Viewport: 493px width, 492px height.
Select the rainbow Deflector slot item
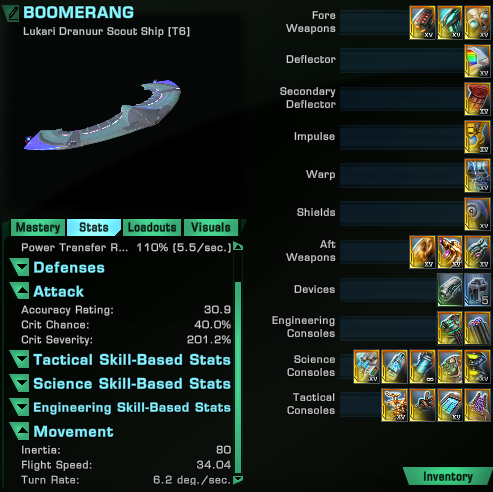(x=477, y=61)
